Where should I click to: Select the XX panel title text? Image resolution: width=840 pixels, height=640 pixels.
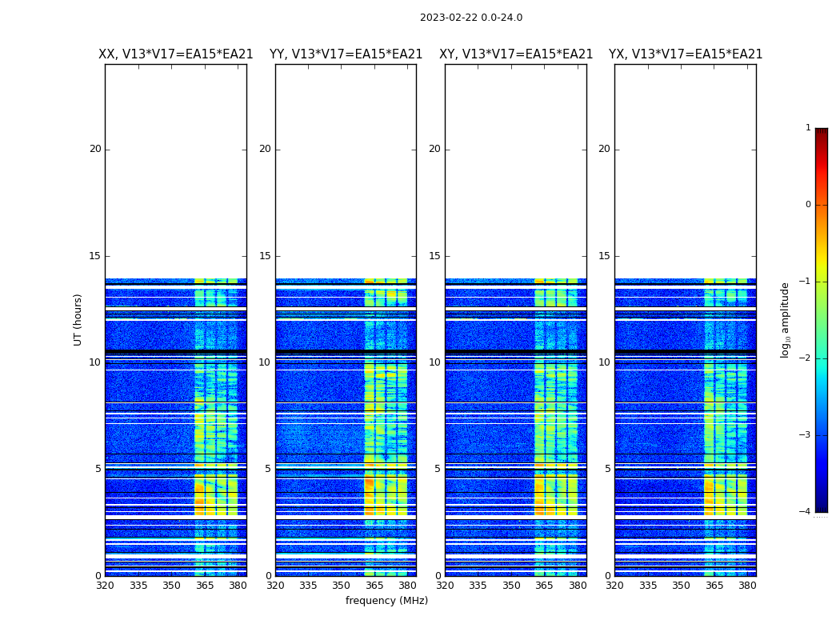175,54
